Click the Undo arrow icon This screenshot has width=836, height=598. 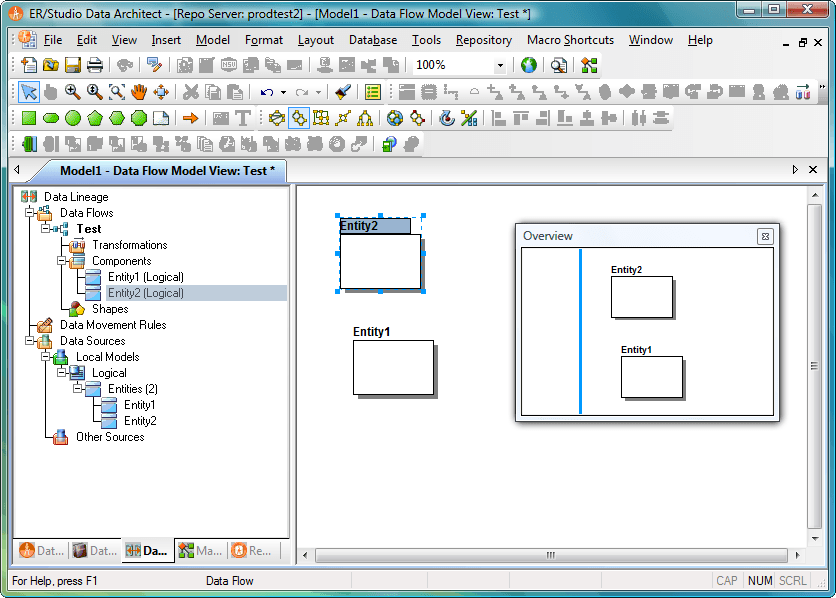tap(267, 92)
